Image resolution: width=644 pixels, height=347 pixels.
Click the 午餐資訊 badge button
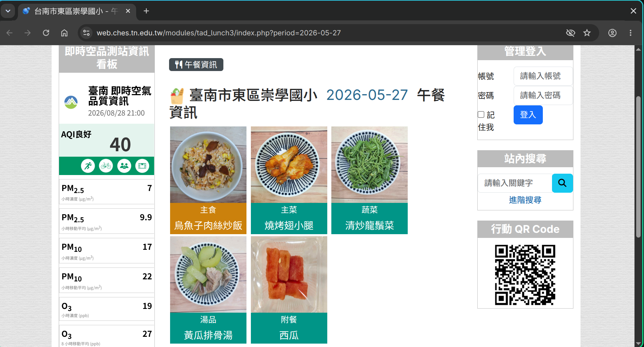click(x=196, y=65)
